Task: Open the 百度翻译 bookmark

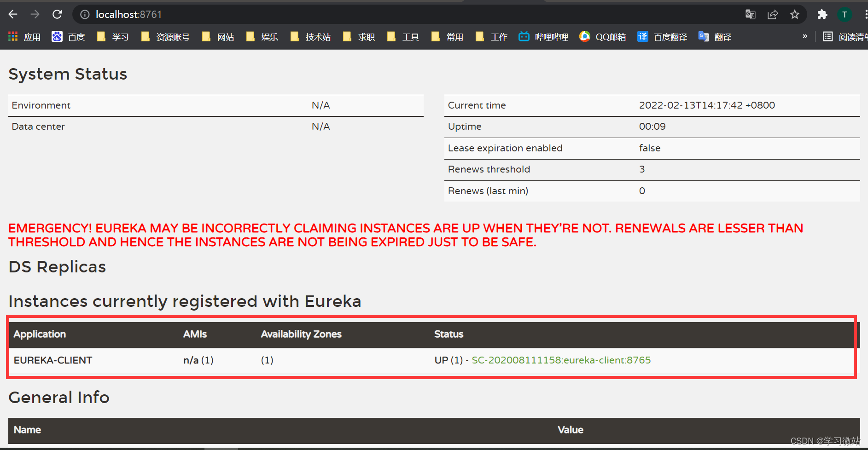Action: coord(662,37)
